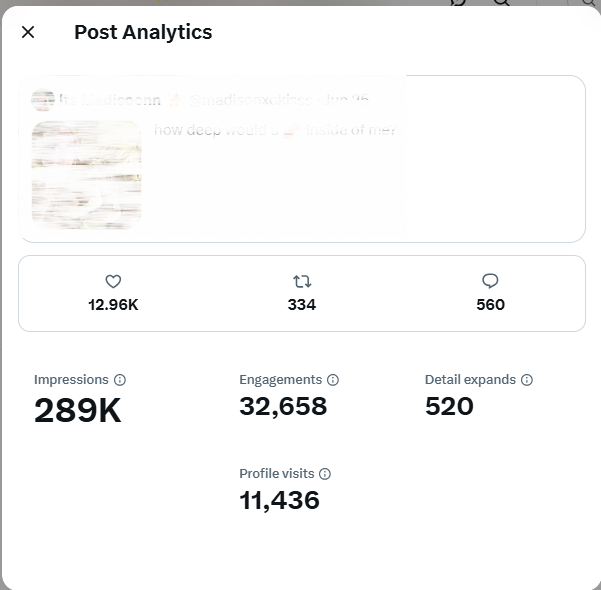
Task: Open the @madisonxokisss handle link
Action: click(x=250, y=100)
